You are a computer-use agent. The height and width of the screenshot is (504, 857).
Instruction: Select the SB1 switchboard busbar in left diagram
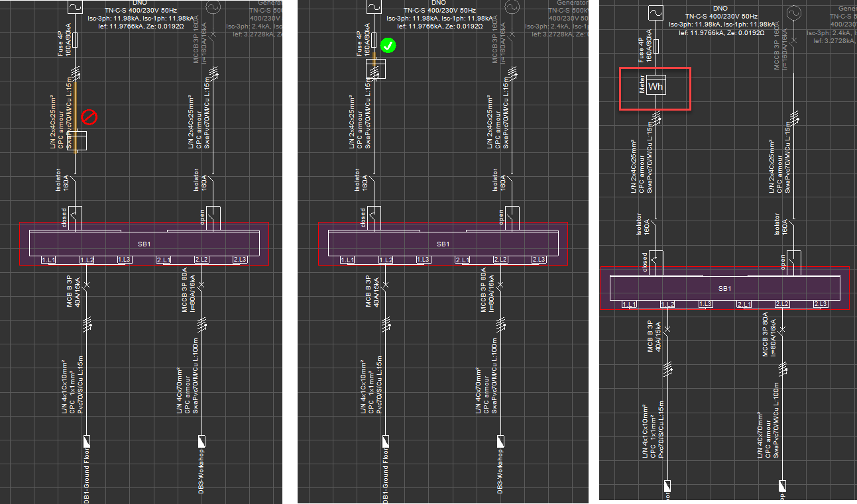click(144, 243)
